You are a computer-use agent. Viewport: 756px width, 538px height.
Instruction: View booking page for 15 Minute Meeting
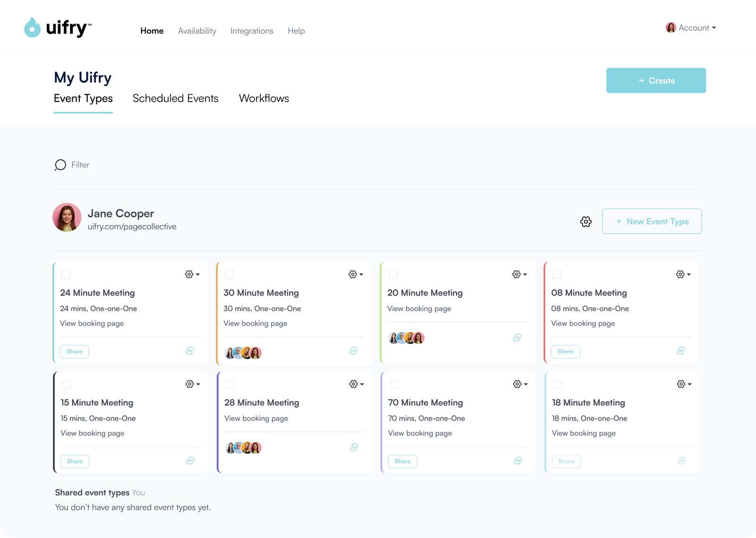(92, 433)
